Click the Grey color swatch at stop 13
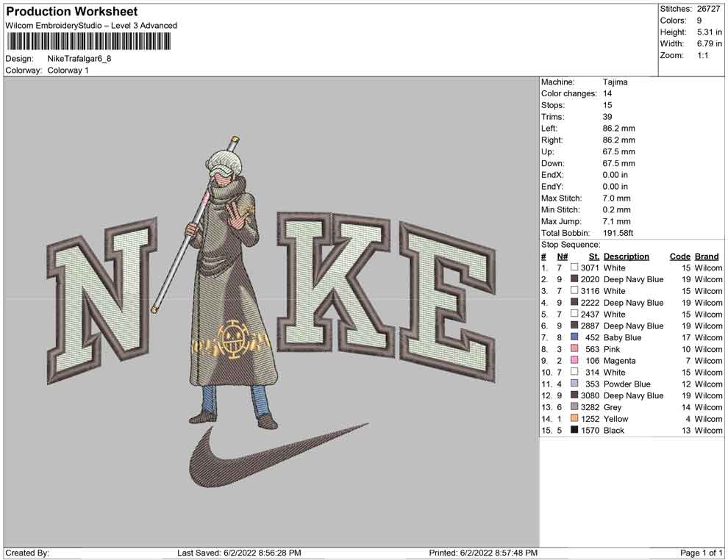Screen dimensions: 728x560 [574, 406]
